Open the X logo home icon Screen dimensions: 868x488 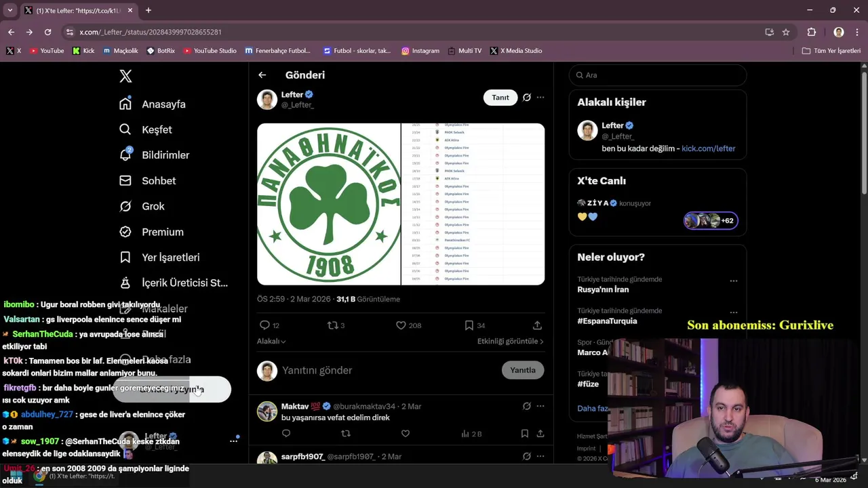pyautogui.click(x=125, y=76)
